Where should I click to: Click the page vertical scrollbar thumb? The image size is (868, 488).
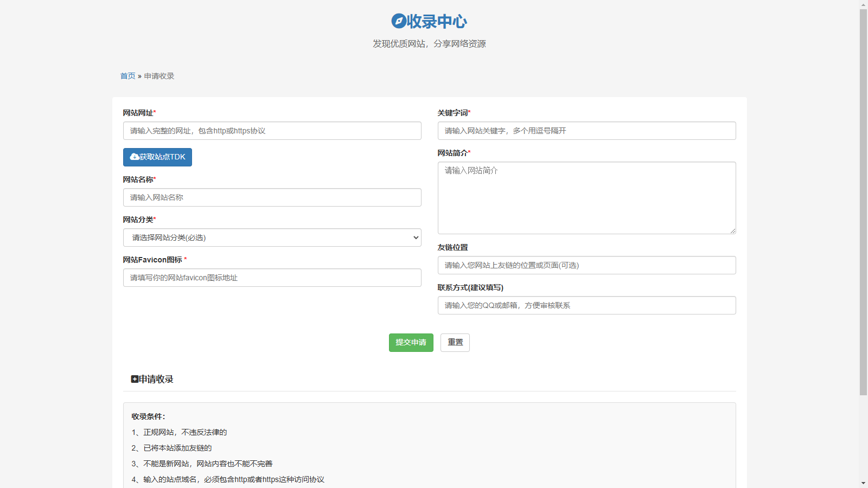(x=863, y=201)
